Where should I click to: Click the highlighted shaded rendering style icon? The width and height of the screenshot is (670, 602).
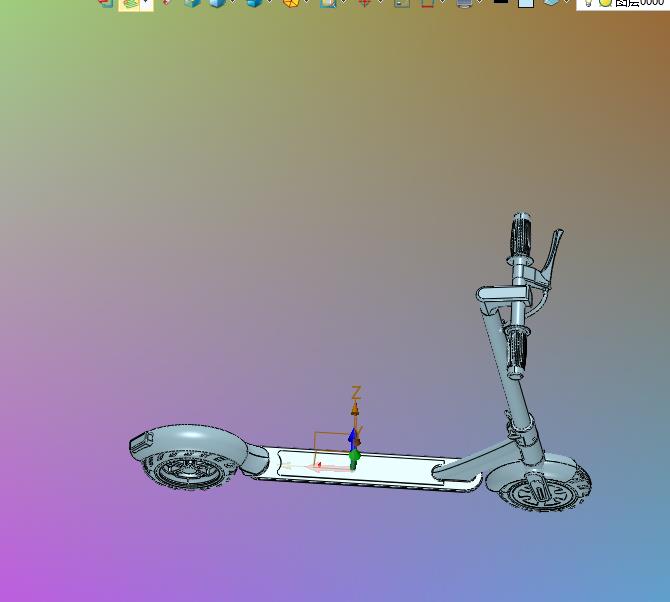129,4
